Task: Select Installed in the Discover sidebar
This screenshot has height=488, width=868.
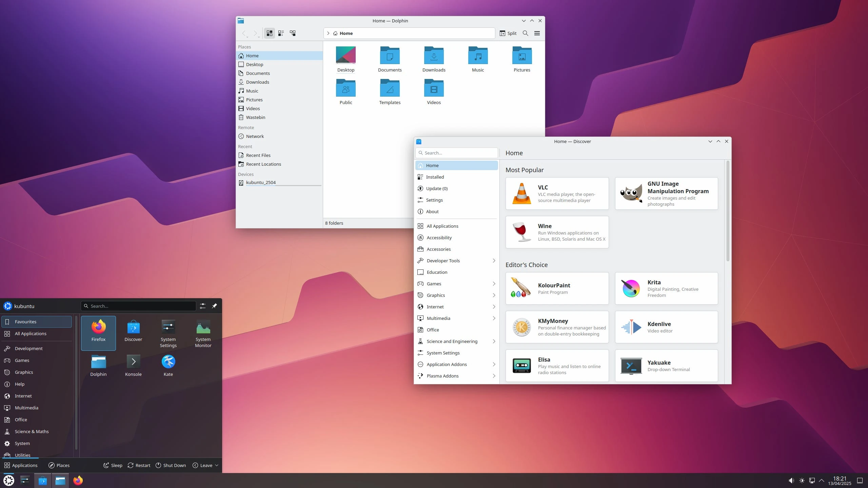Action: (435, 177)
